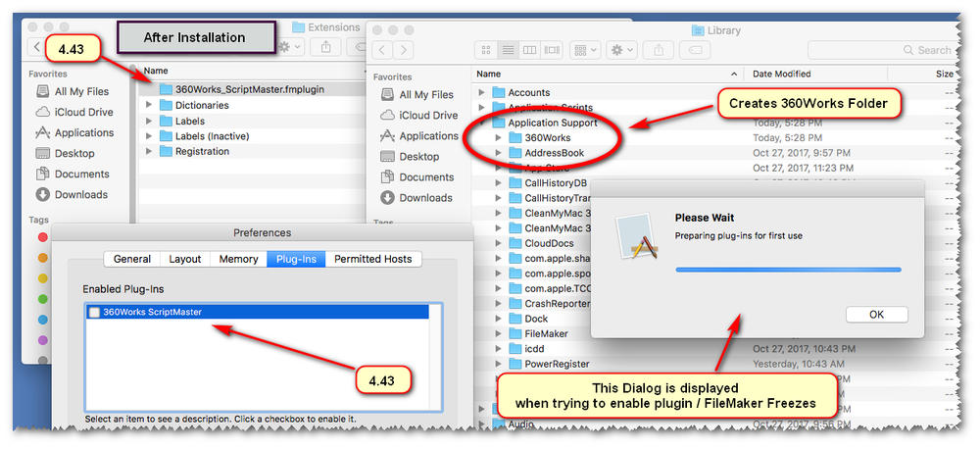Click OK in the Please Wait dialog
Viewport: 980px width, 449px height.
[876, 315]
